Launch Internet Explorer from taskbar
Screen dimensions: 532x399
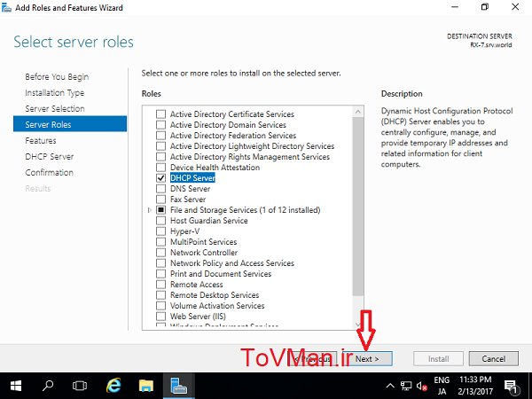(113, 386)
